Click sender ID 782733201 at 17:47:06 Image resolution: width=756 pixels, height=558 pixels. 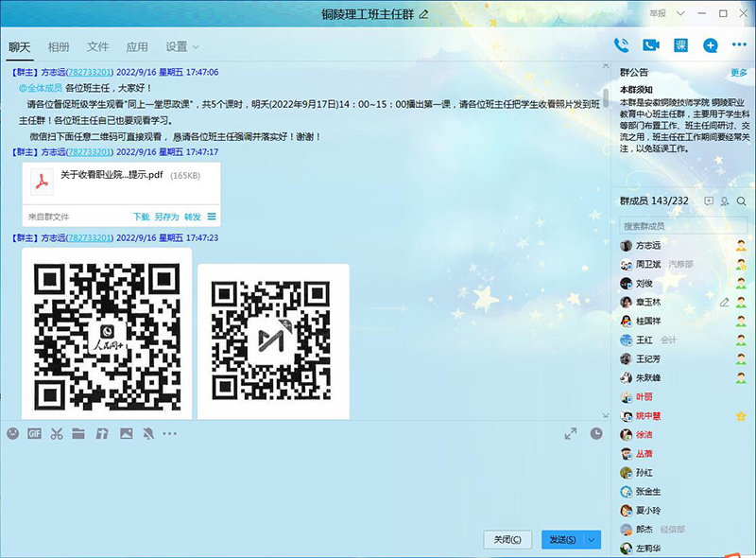[89, 72]
